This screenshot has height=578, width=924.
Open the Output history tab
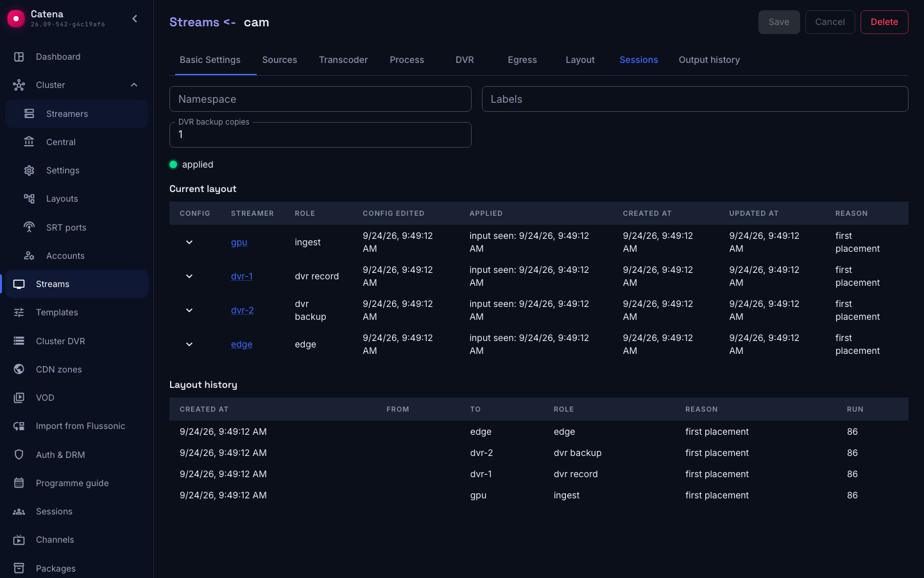[x=709, y=60]
